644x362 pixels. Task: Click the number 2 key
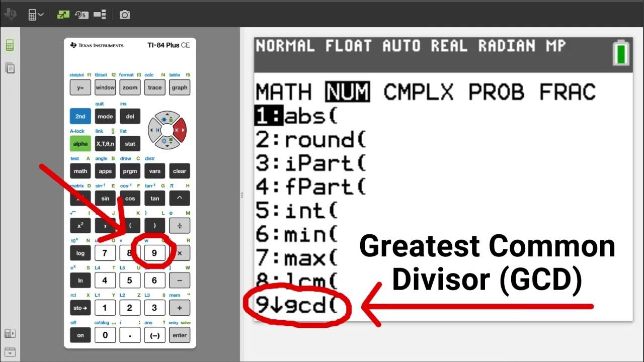coord(130,308)
